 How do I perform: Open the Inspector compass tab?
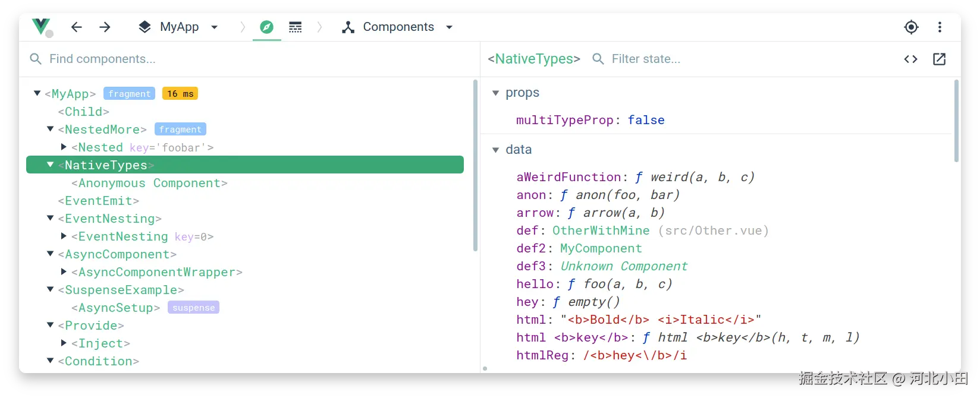(266, 27)
